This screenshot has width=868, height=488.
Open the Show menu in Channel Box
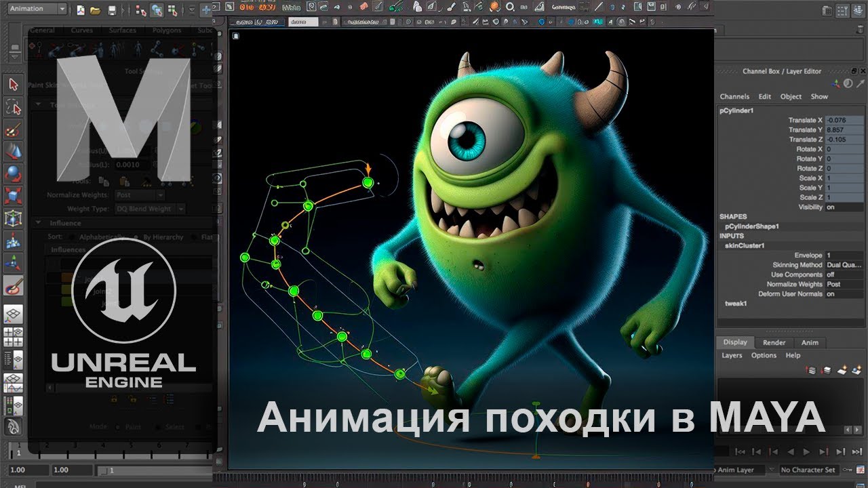click(819, 97)
